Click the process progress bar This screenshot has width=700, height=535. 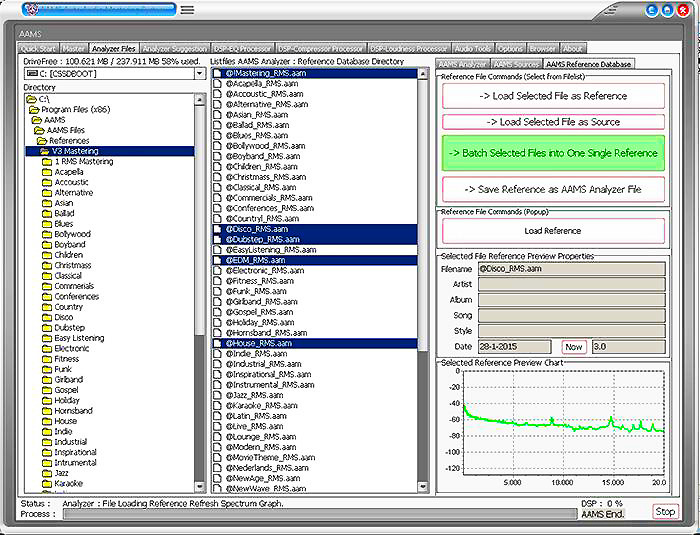(x=320, y=514)
